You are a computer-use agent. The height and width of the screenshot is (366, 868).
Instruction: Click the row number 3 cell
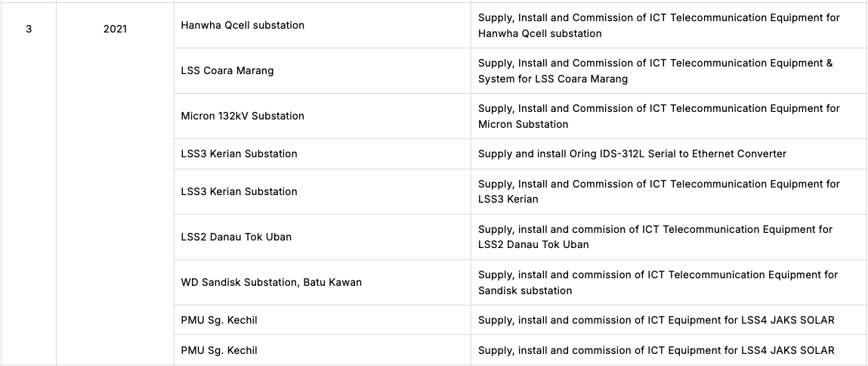tap(29, 29)
